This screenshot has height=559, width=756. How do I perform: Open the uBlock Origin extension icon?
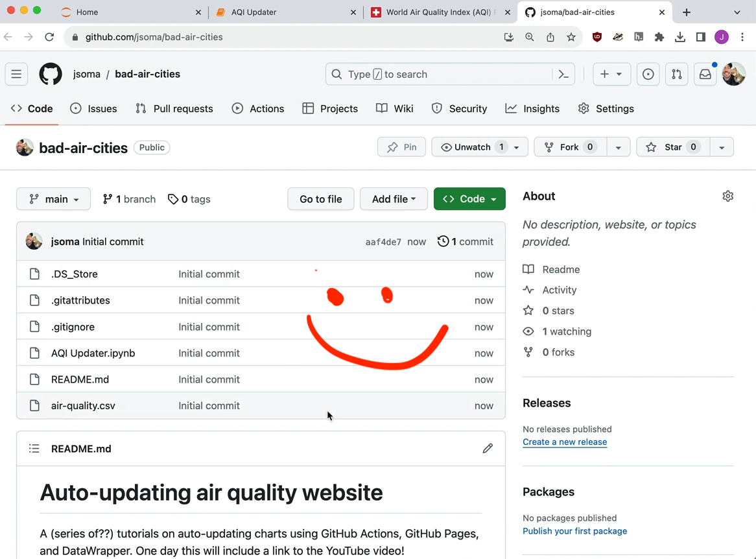597,37
